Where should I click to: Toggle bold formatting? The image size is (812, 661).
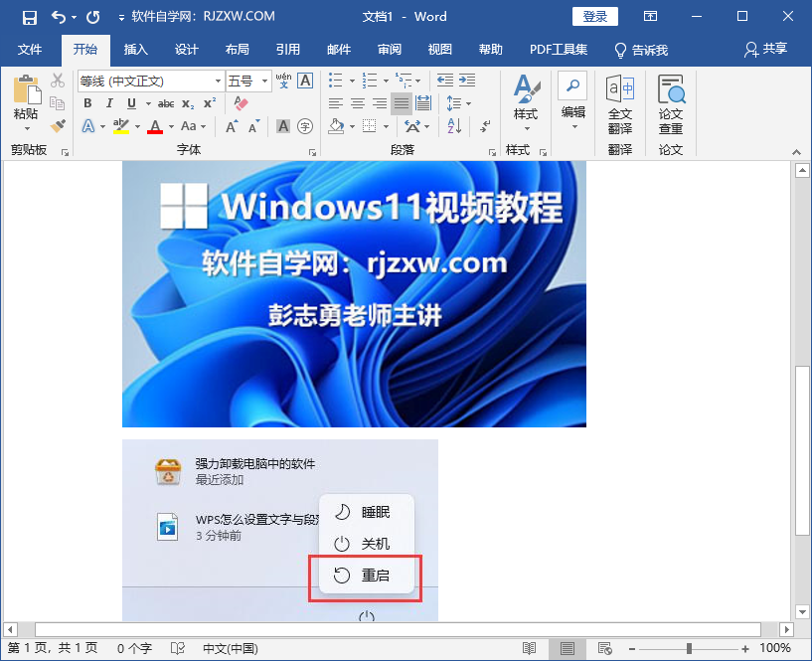(x=87, y=102)
